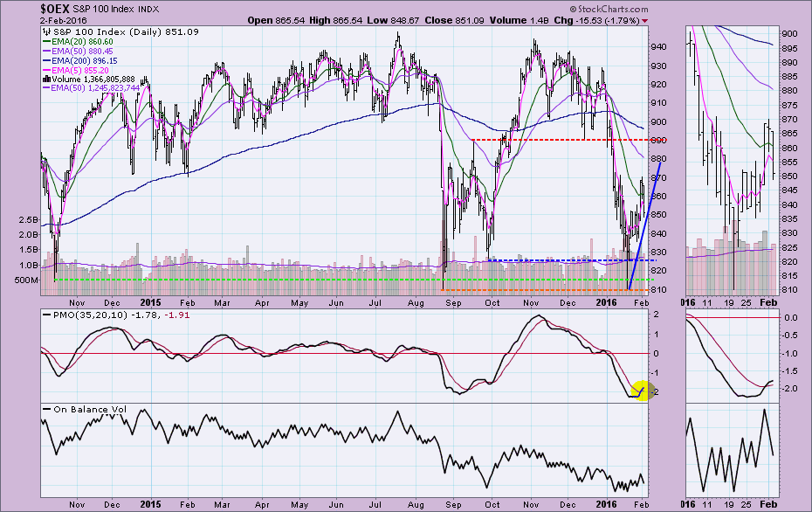The width and height of the screenshot is (812, 512).
Task: Click the High 865.54 value
Action: tap(336, 20)
